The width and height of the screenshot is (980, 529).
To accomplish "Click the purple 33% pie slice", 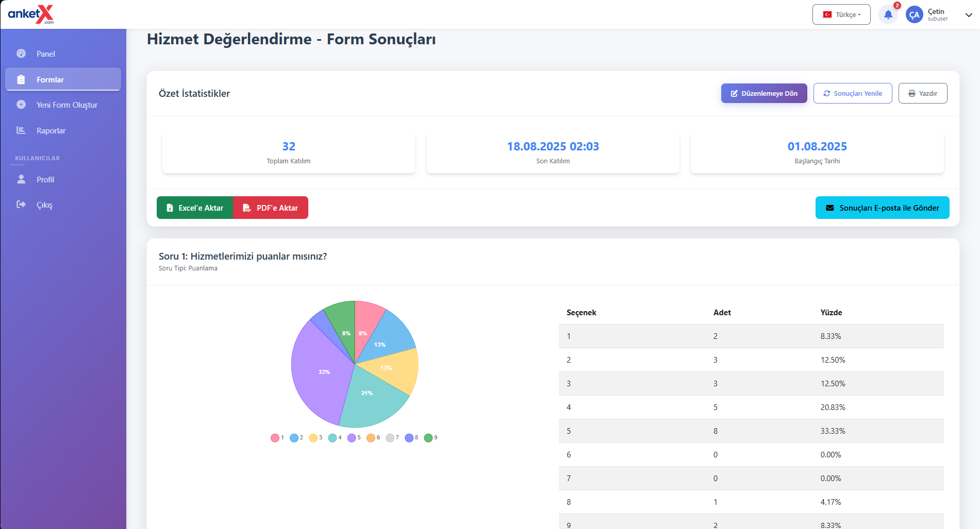I will tap(320, 376).
